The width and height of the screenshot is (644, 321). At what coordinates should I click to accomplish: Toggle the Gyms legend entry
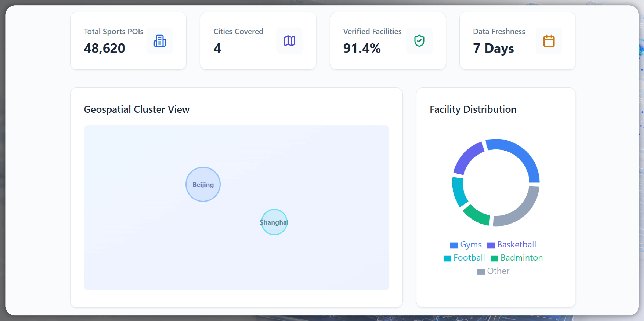(466, 245)
